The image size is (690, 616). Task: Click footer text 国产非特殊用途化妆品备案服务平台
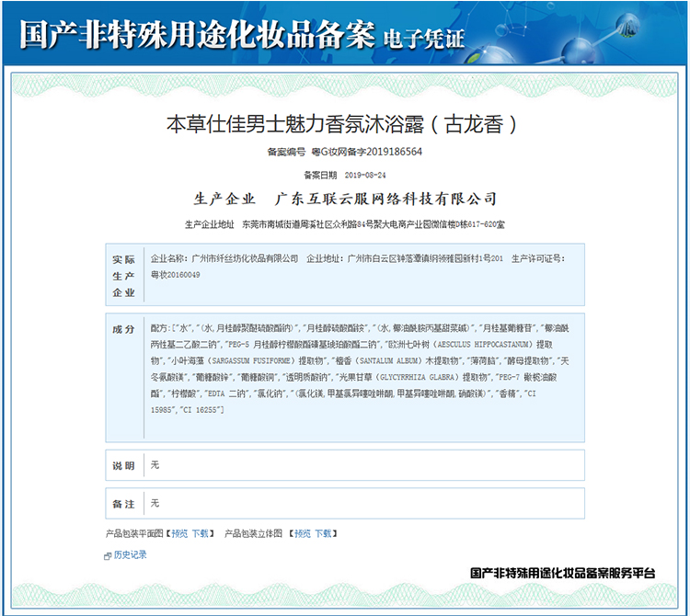pos(563,573)
